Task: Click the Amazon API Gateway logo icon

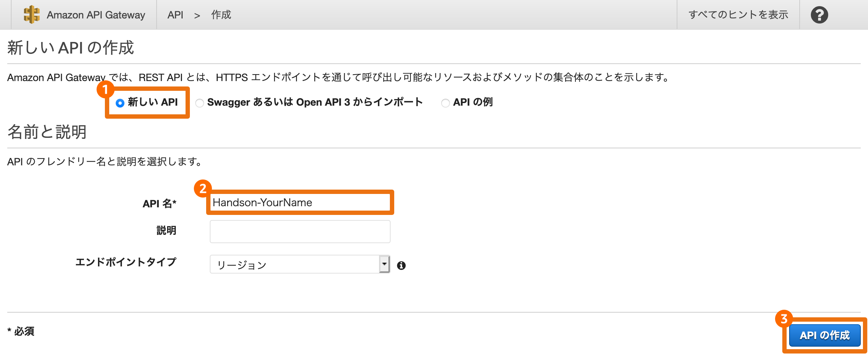Action: (x=31, y=15)
